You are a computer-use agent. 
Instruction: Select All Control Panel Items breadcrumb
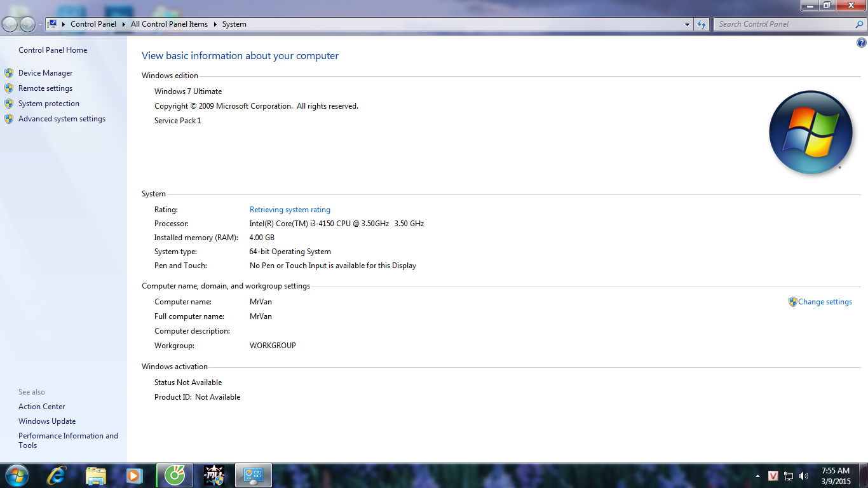pyautogui.click(x=169, y=24)
